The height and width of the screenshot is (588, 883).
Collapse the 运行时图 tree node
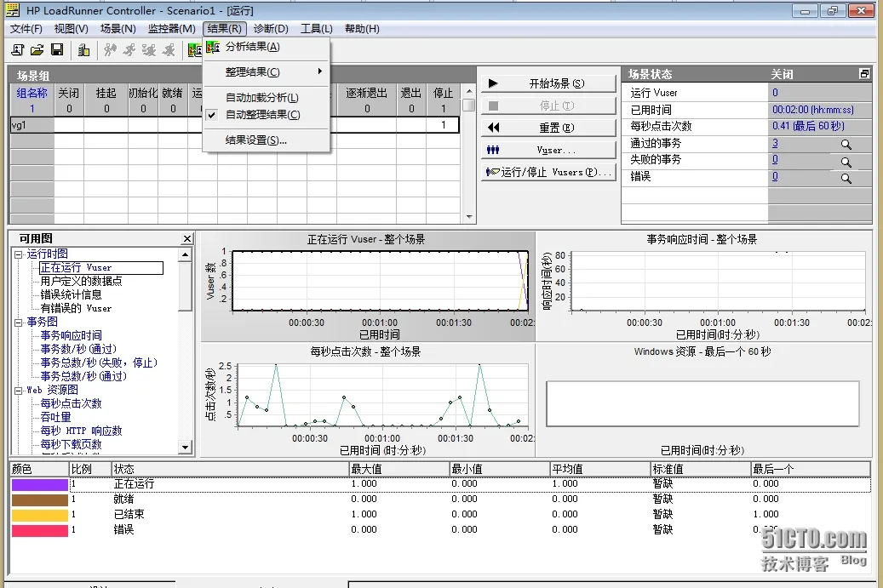[18, 254]
